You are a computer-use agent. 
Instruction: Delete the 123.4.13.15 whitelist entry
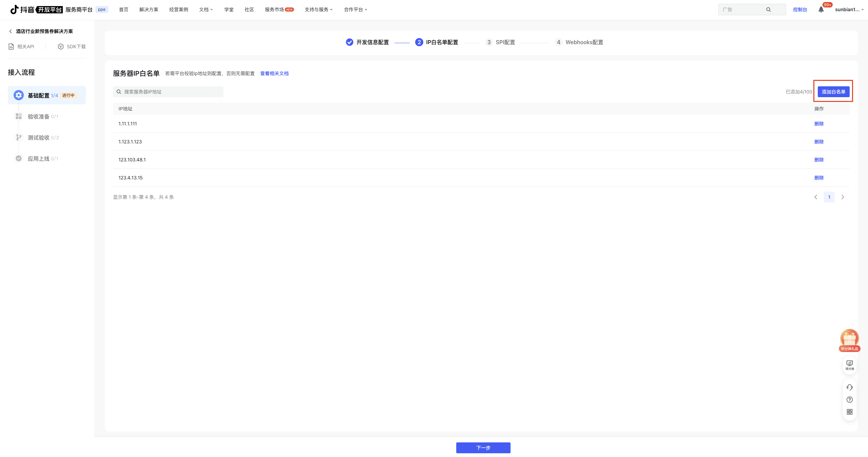(x=819, y=178)
